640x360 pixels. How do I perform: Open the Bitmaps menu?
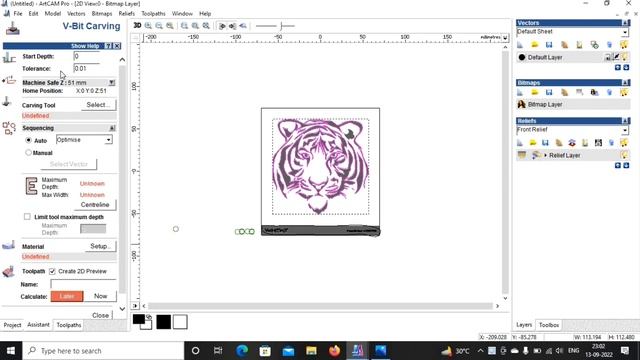tap(102, 13)
